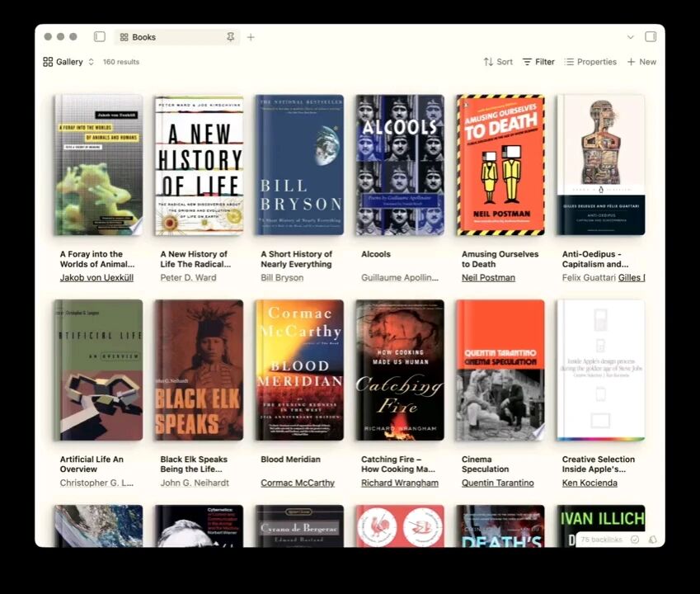
Task: Click the 'Peter D. Ward' author text
Action: 188,278
